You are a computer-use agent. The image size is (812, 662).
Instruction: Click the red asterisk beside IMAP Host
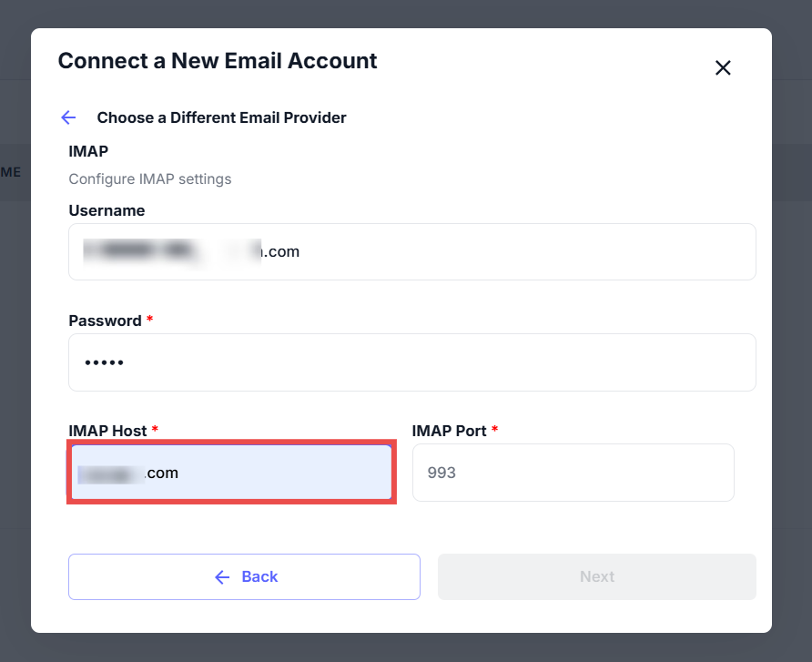coord(155,430)
